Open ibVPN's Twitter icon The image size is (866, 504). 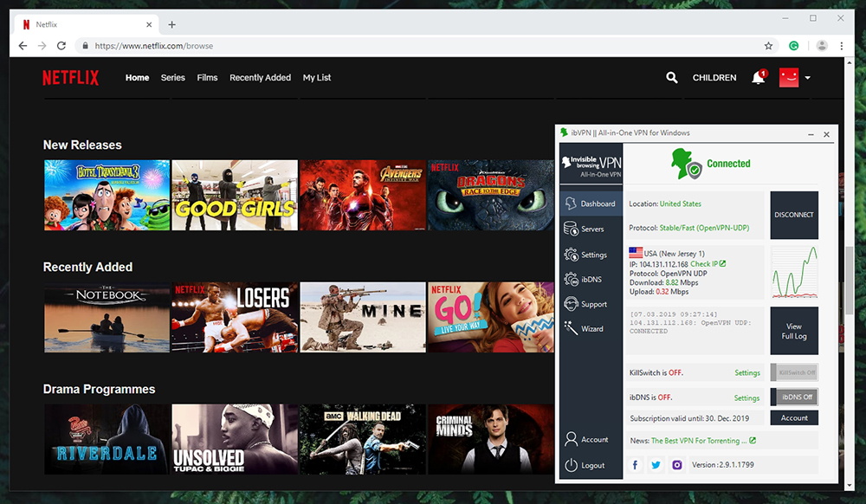[x=656, y=465]
